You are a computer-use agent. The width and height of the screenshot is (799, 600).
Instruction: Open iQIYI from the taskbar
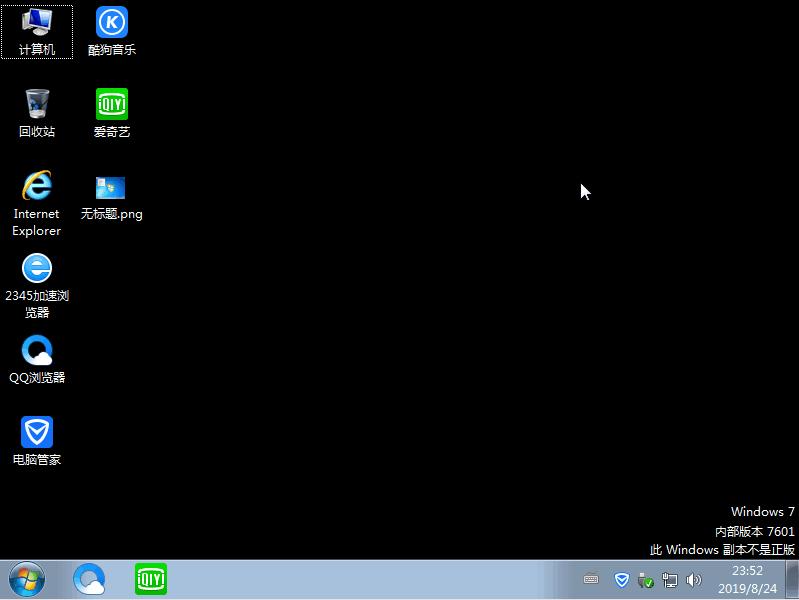151,579
